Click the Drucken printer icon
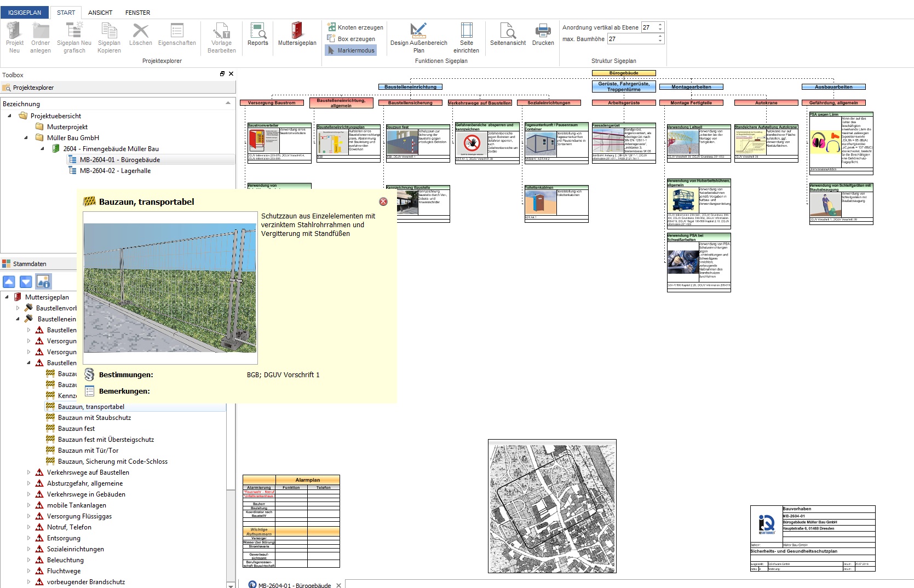The height and width of the screenshot is (588, 914). [x=543, y=34]
